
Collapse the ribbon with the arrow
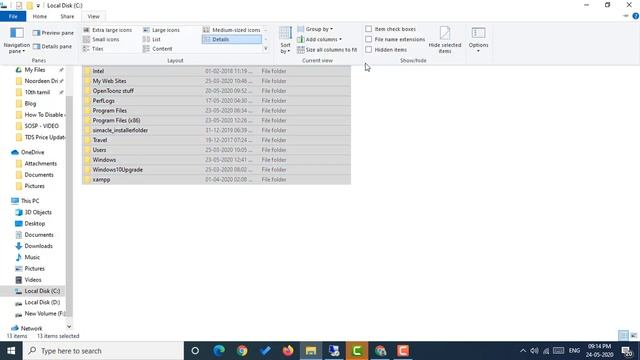[625, 16]
